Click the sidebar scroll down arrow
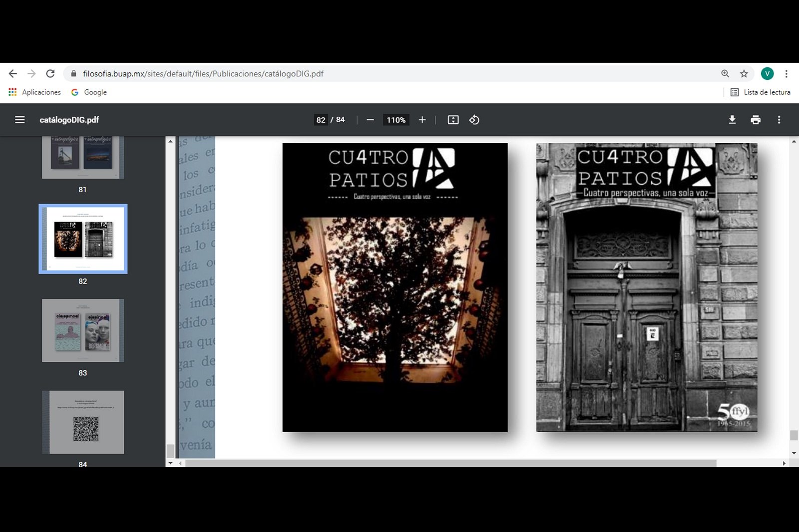Viewport: 799px width, 532px height. [x=170, y=463]
